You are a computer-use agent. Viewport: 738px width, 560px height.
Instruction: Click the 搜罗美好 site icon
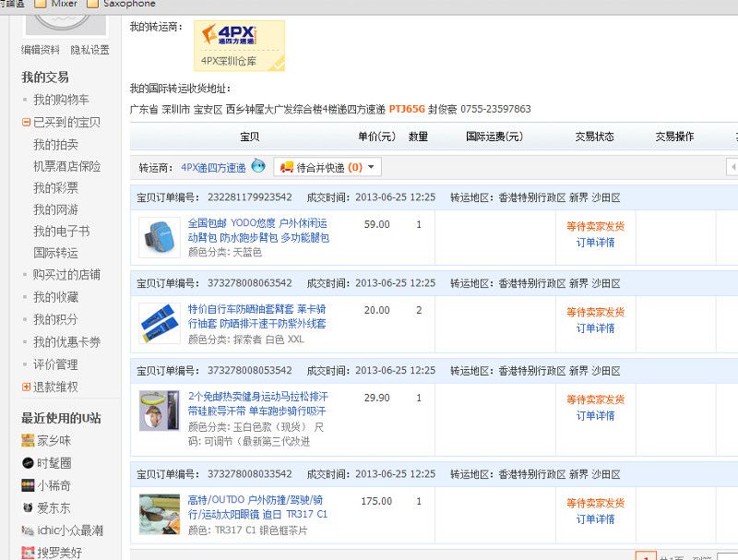(x=29, y=553)
